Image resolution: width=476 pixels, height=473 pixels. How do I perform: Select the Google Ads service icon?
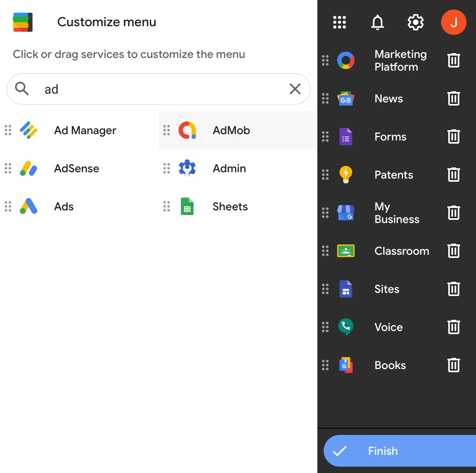(x=28, y=206)
